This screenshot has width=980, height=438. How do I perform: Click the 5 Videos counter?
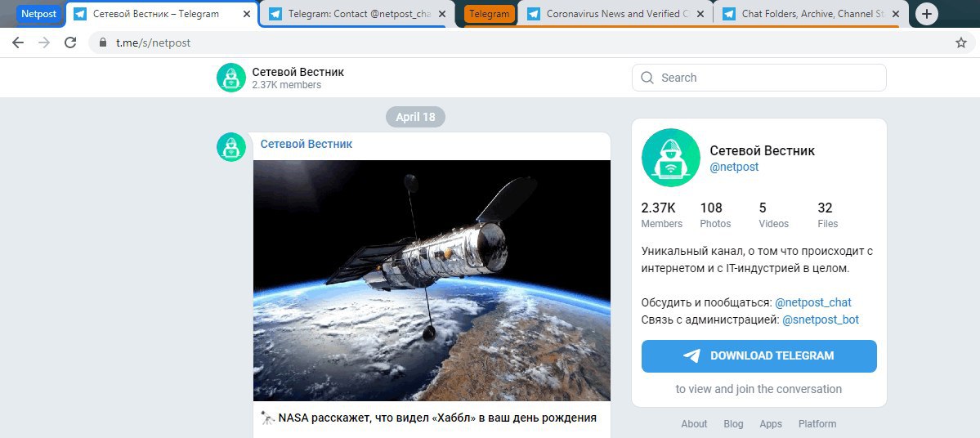(x=774, y=215)
